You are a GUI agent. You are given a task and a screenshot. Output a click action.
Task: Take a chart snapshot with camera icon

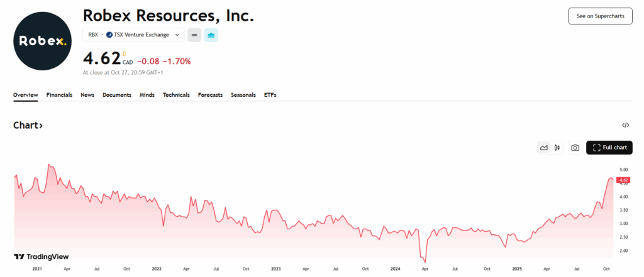(575, 148)
